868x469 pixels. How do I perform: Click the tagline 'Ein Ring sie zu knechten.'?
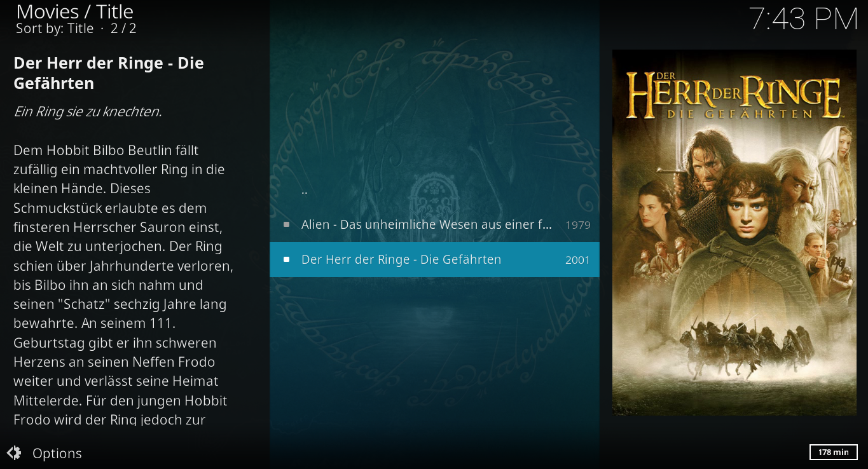(x=88, y=112)
